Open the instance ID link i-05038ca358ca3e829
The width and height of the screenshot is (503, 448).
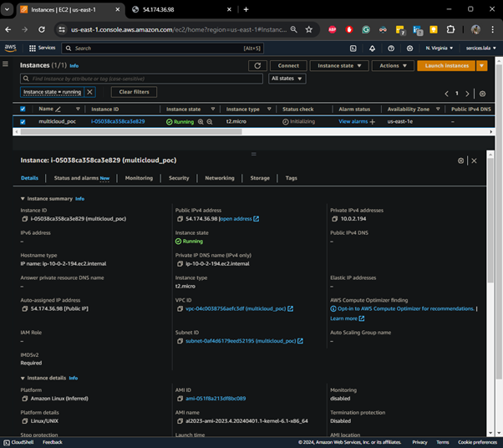pyautogui.click(x=117, y=121)
